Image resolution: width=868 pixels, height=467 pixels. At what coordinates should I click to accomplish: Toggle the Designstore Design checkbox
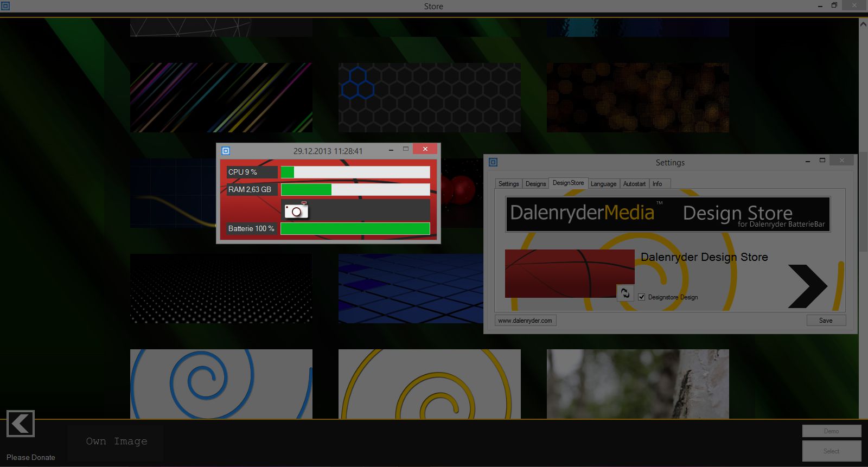click(x=642, y=297)
